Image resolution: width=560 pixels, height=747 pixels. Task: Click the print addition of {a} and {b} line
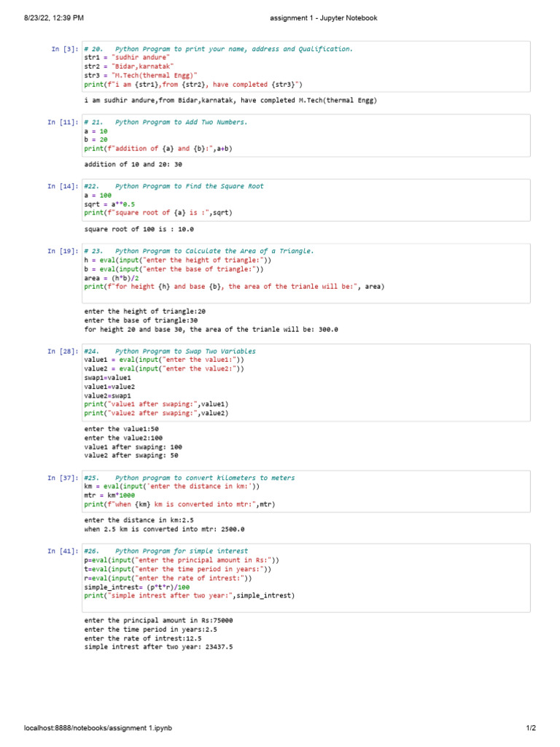pyautogui.click(x=158, y=149)
